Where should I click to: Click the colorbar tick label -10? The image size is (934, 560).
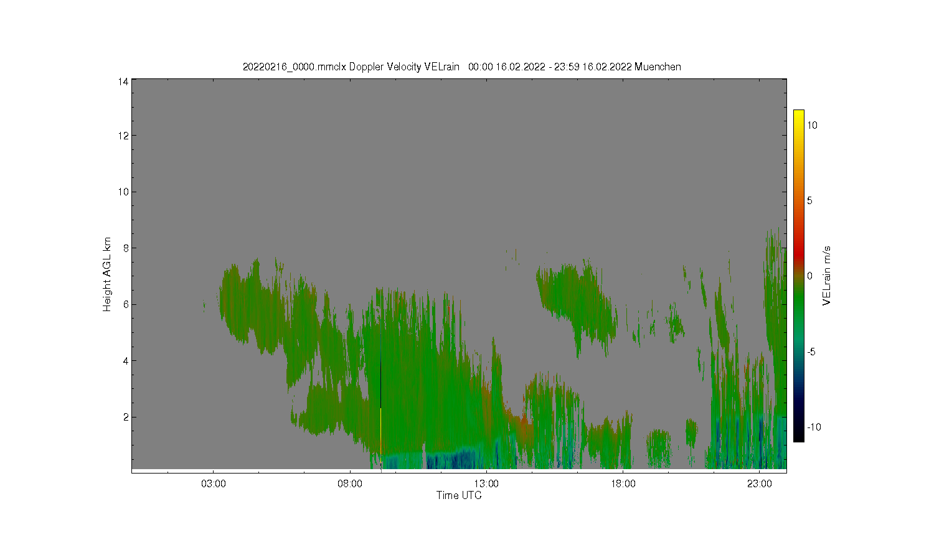(814, 427)
